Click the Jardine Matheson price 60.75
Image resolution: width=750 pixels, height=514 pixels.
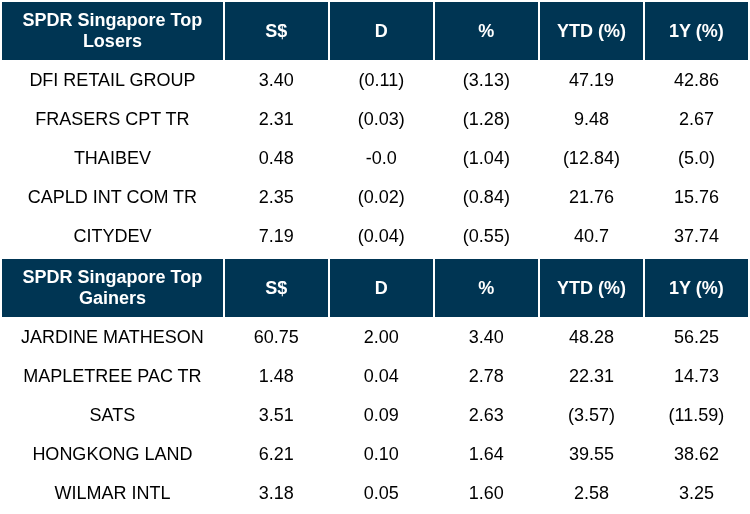pos(276,337)
